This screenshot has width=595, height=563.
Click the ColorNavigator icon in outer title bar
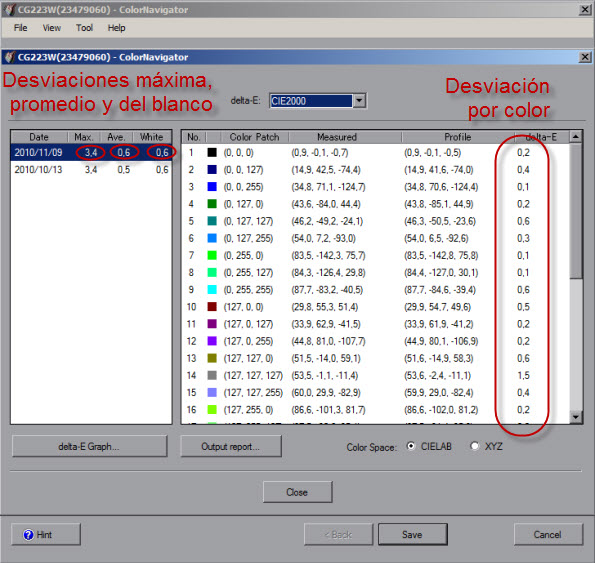(x=10, y=9)
